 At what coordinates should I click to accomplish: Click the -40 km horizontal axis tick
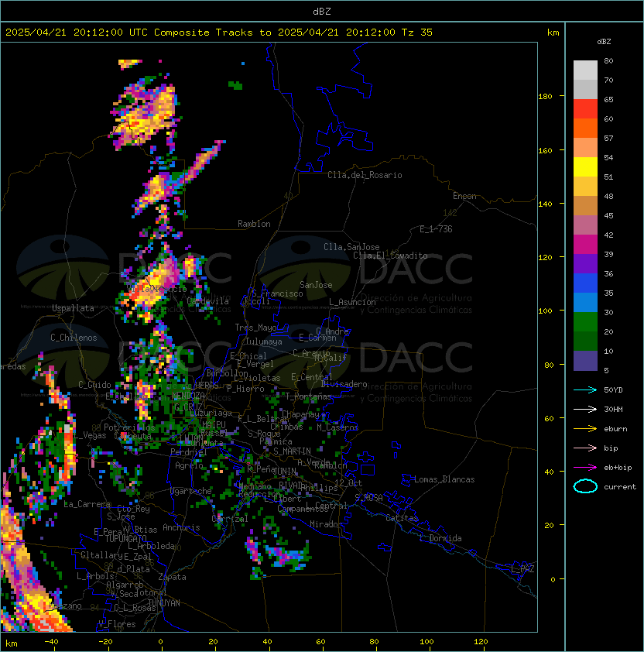51,642
